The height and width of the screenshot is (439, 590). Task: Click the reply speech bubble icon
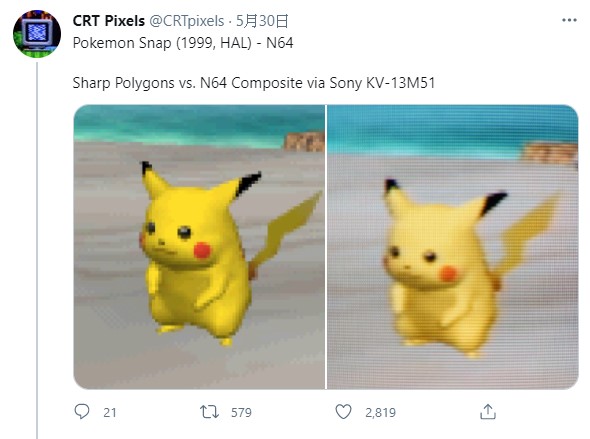click(x=82, y=412)
